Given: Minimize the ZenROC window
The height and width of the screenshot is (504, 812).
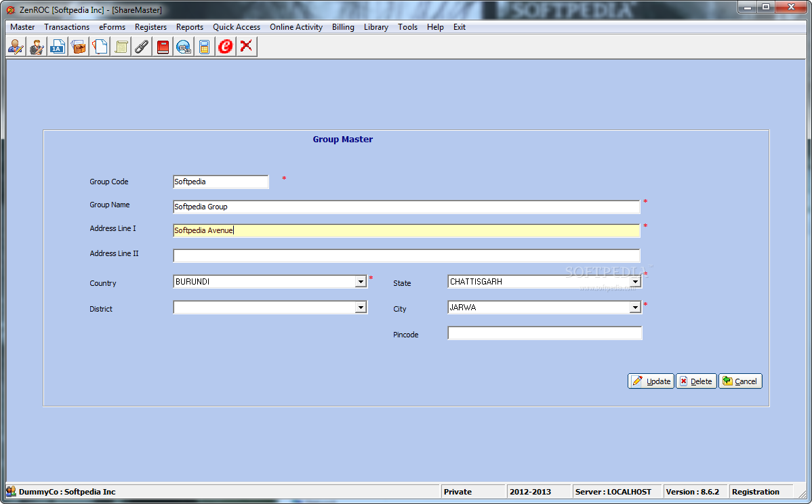Looking at the screenshot, I should point(748,7).
